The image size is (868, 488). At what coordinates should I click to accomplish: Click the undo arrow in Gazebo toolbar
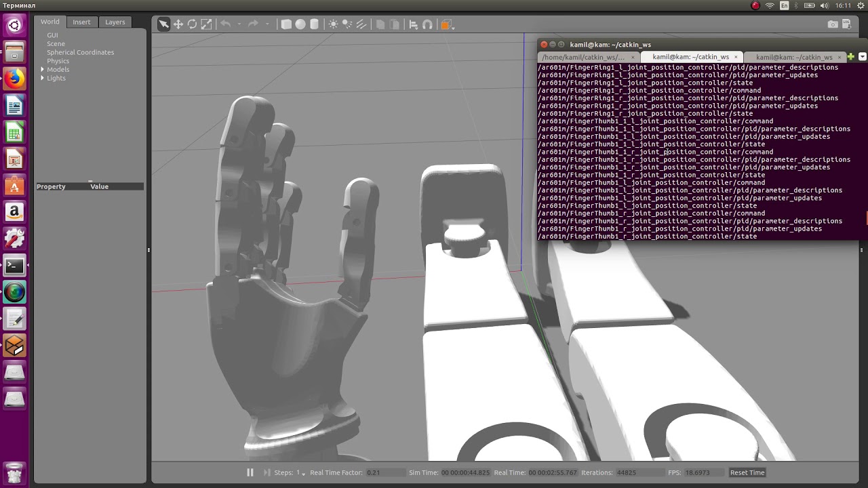click(x=225, y=24)
